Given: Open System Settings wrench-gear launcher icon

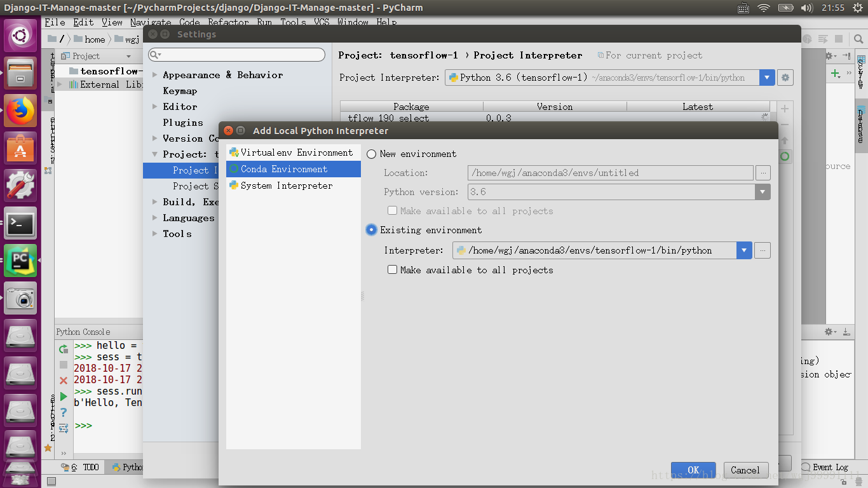Looking at the screenshot, I should coord(21,186).
